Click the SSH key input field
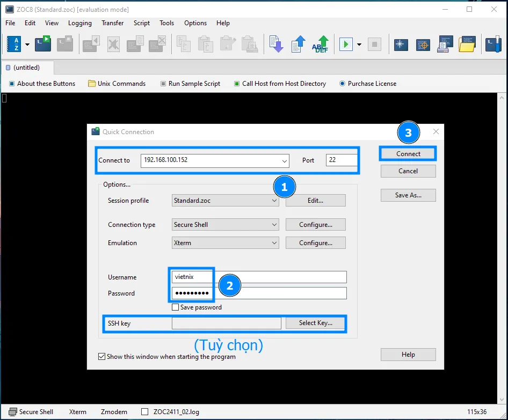The image size is (508, 420). (227, 323)
